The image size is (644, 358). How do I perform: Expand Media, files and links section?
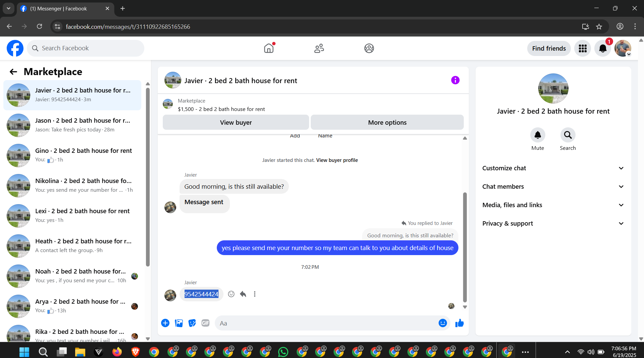553,205
